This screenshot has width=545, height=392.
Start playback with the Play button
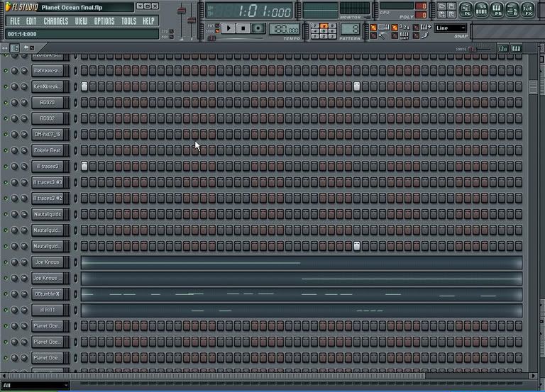(x=229, y=28)
